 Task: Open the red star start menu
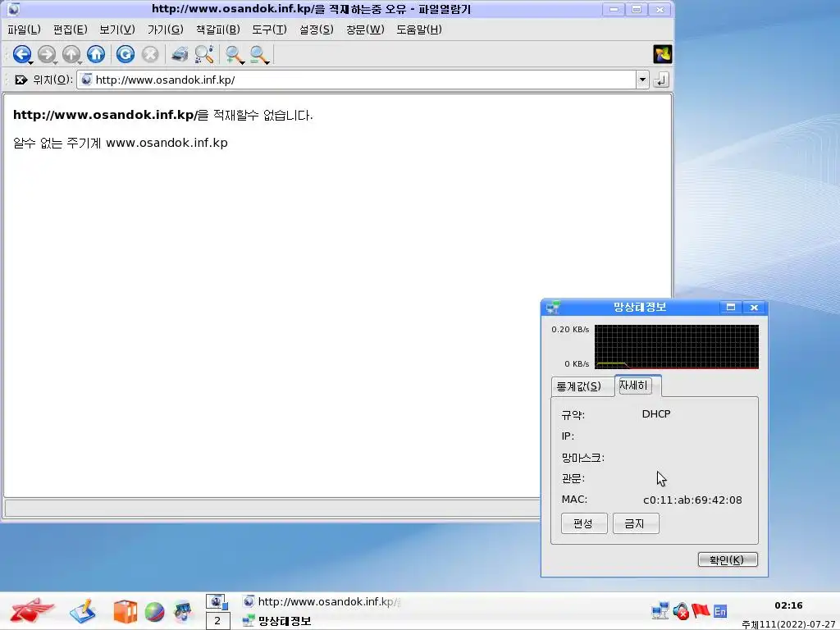point(31,610)
